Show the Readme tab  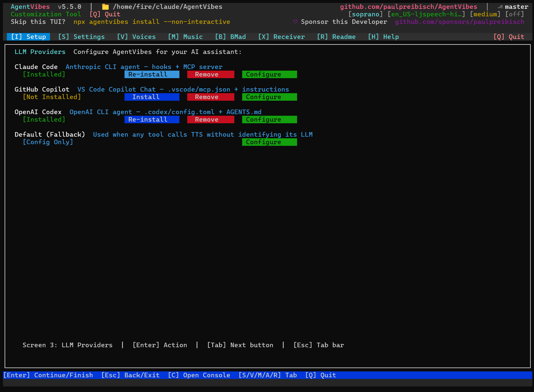[x=336, y=37]
